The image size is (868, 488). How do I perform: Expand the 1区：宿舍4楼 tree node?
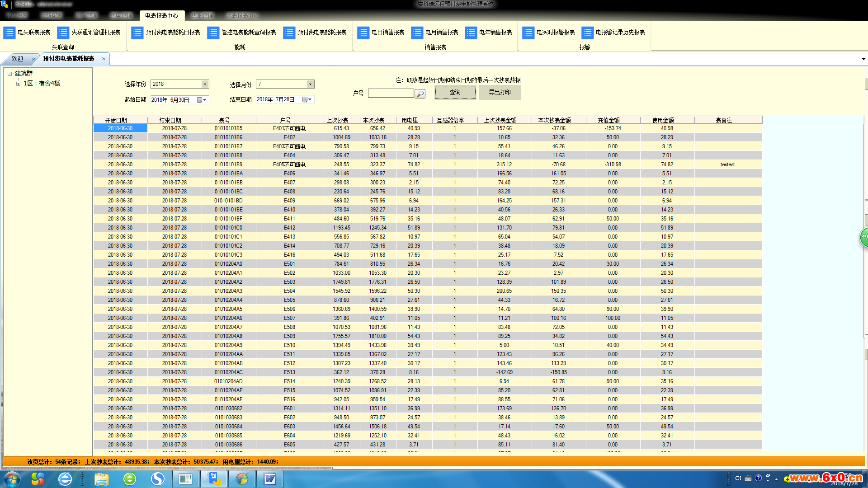tap(18, 84)
